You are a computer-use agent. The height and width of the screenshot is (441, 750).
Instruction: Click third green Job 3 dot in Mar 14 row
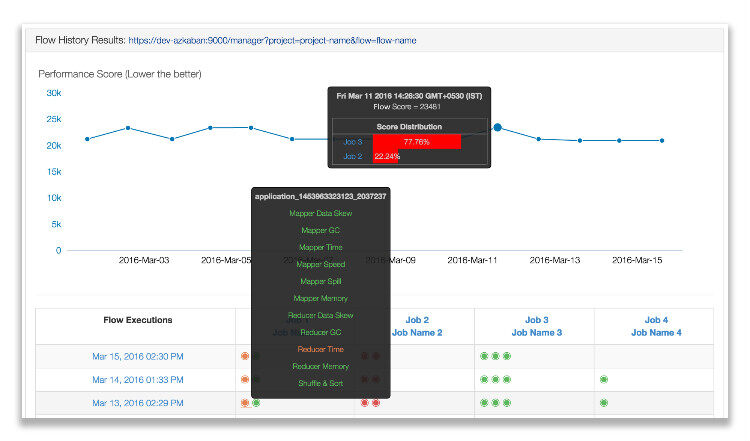coord(507,379)
